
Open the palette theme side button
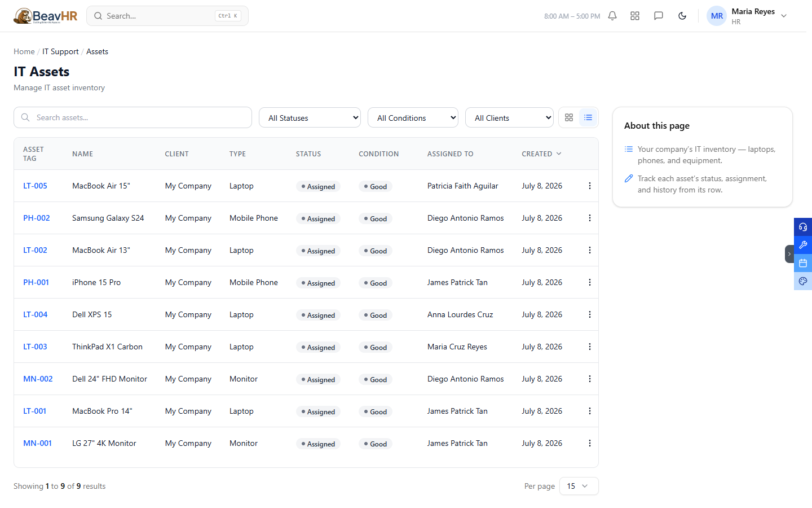click(803, 281)
